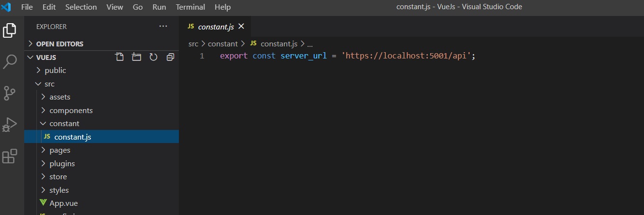
Task: Collapse all folders in Explorer
Action: point(170,57)
